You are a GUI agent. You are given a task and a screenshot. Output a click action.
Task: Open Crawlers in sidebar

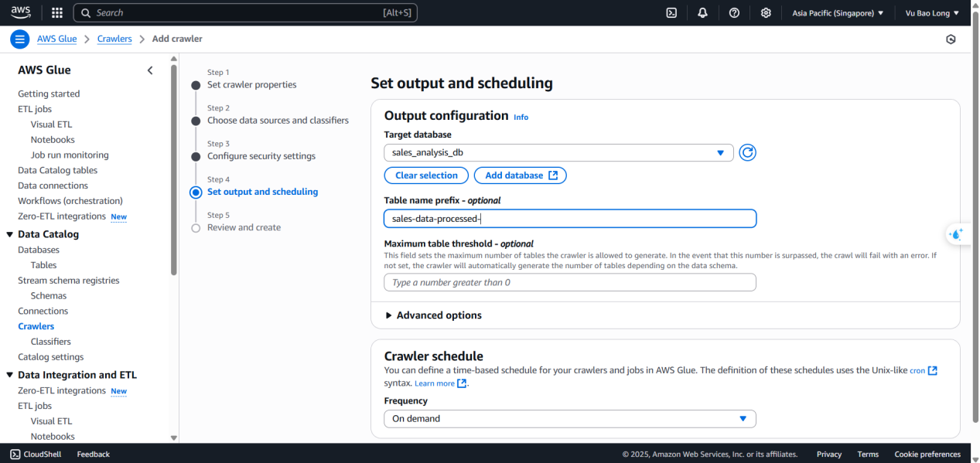[36, 326]
